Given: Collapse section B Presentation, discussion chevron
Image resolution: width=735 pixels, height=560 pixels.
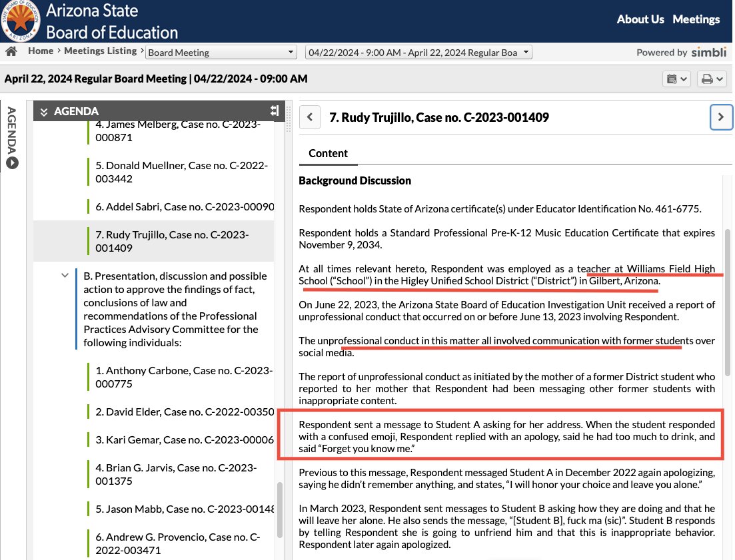Looking at the screenshot, I should tap(65, 275).
